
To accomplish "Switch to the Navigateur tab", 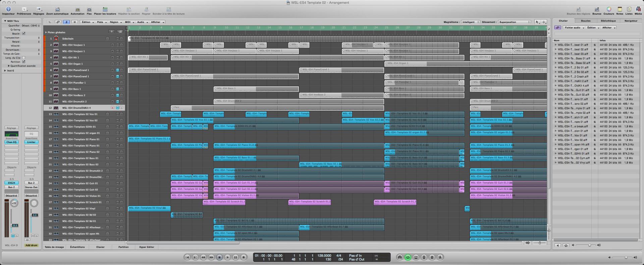I will coord(631,21).
